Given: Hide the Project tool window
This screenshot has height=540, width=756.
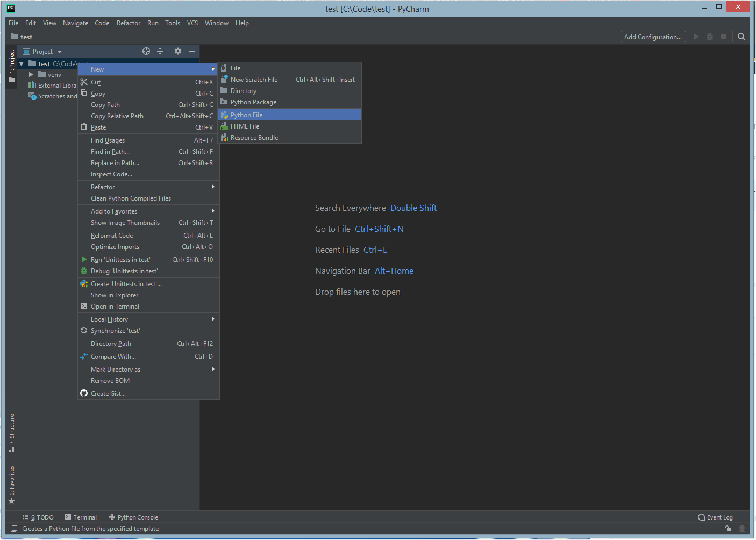Looking at the screenshot, I should [x=192, y=51].
